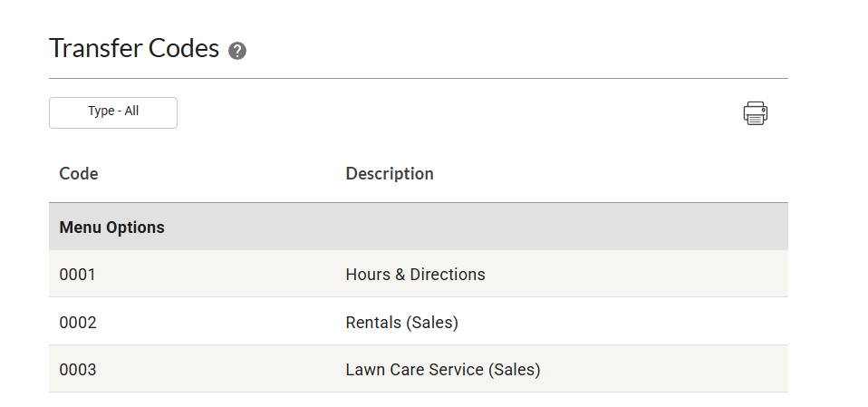This screenshot has height=407, width=868.
Task: Open the Transfer Codes help icon
Action: (x=237, y=51)
